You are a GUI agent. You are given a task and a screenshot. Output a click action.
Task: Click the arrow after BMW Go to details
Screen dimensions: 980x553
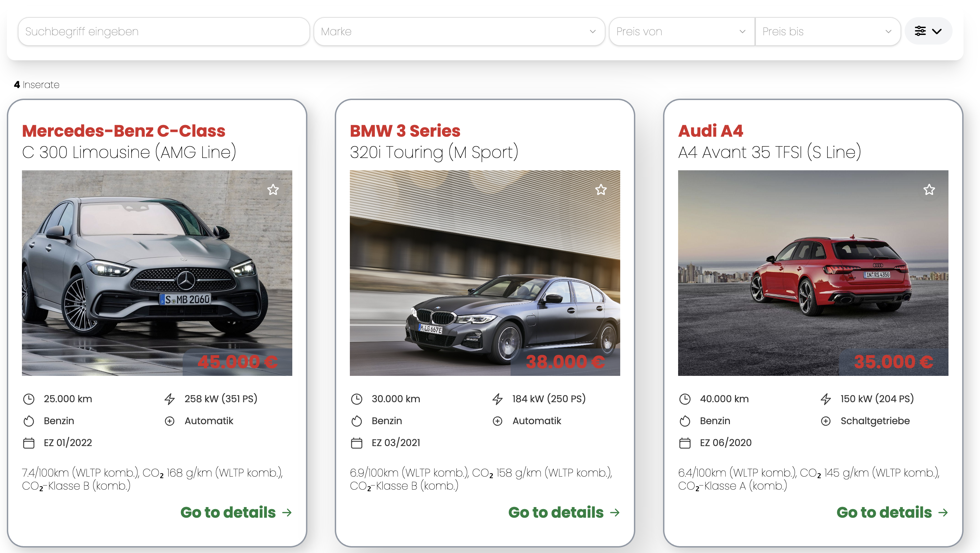[x=615, y=513]
